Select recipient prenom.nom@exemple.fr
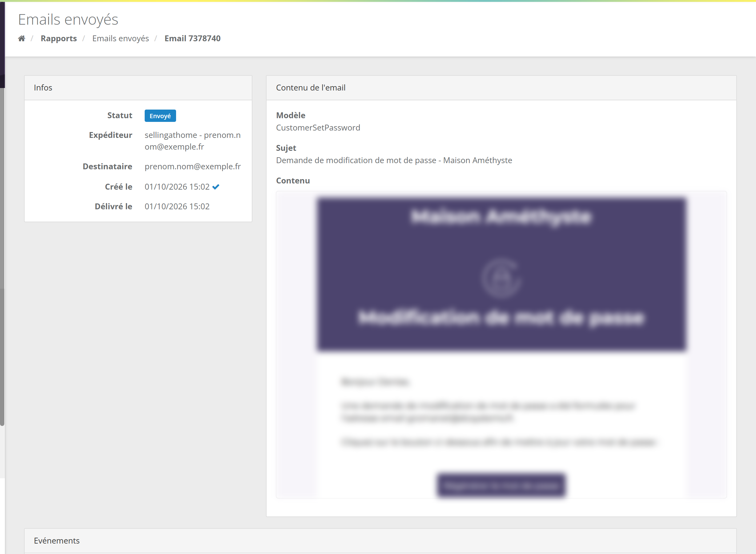756x554 pixels. [192, 167]
